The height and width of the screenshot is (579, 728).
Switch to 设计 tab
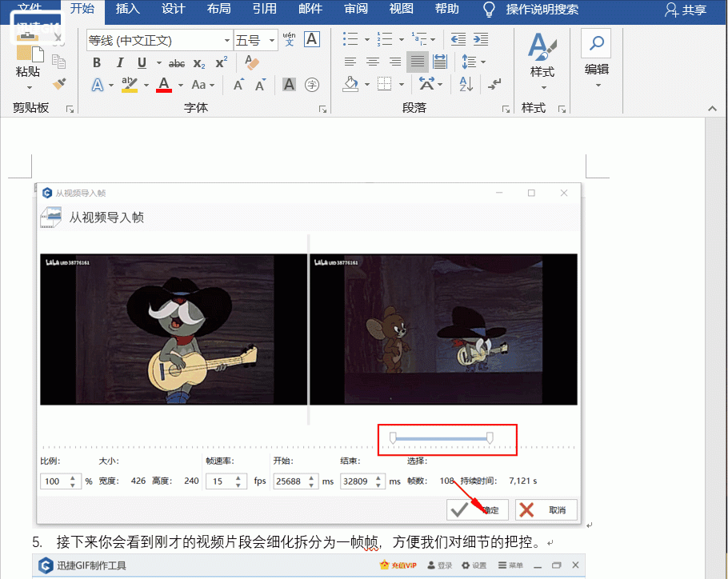[x=173, y=9]
